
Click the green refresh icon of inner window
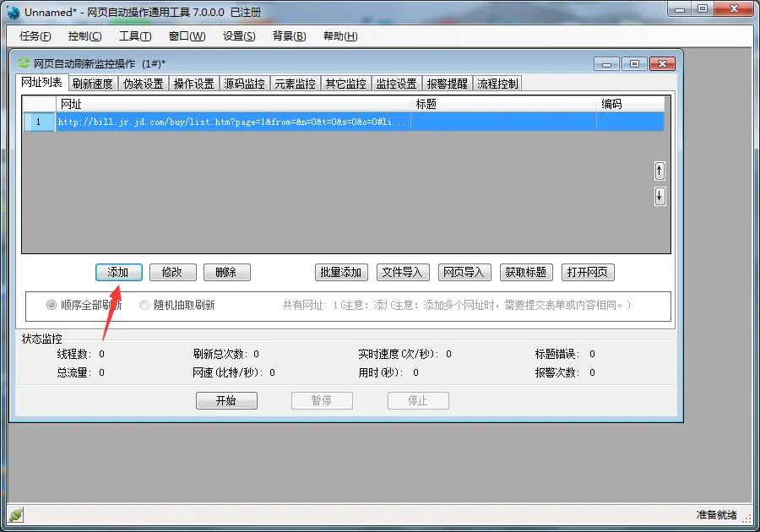(24, 63)
